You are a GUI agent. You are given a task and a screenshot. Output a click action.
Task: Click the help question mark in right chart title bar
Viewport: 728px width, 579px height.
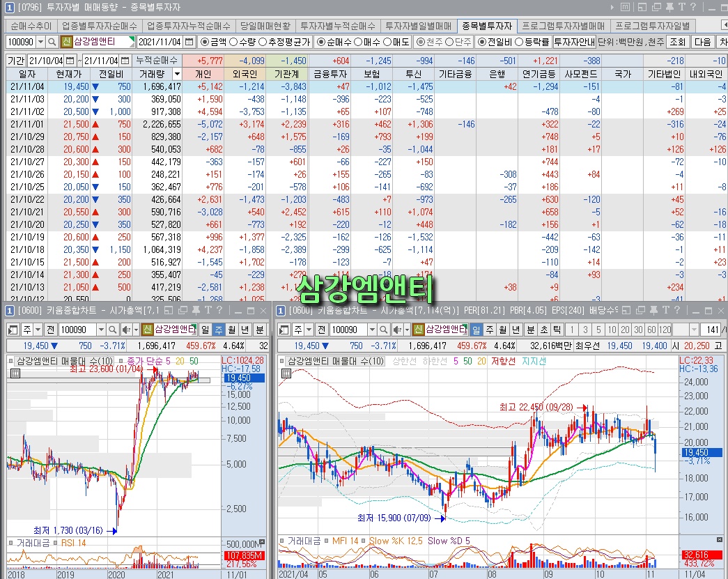(x=677, y=310)
